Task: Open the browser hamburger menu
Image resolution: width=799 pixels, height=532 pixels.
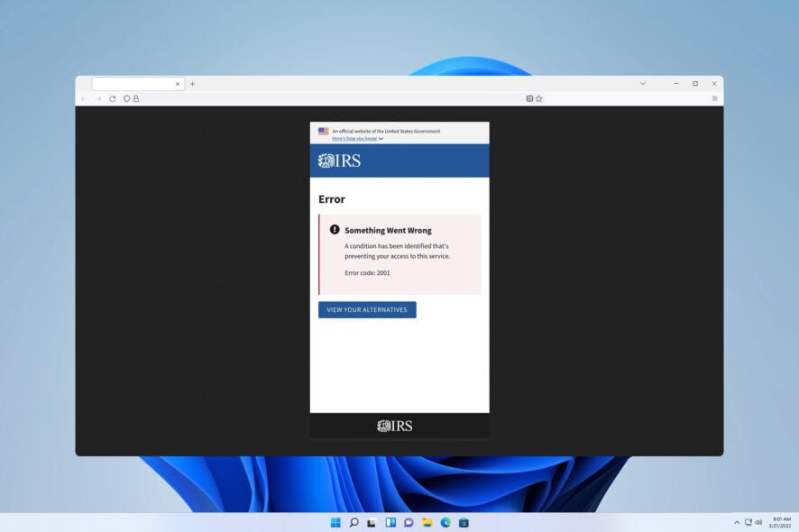Action: pos(714,99)
